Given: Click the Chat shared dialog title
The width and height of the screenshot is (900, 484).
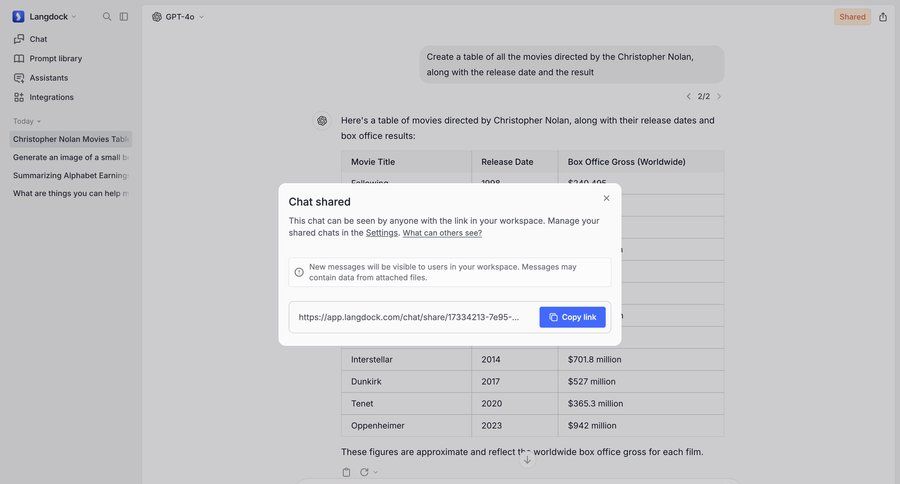Looking at the screenshot, I should pos(319,202).
